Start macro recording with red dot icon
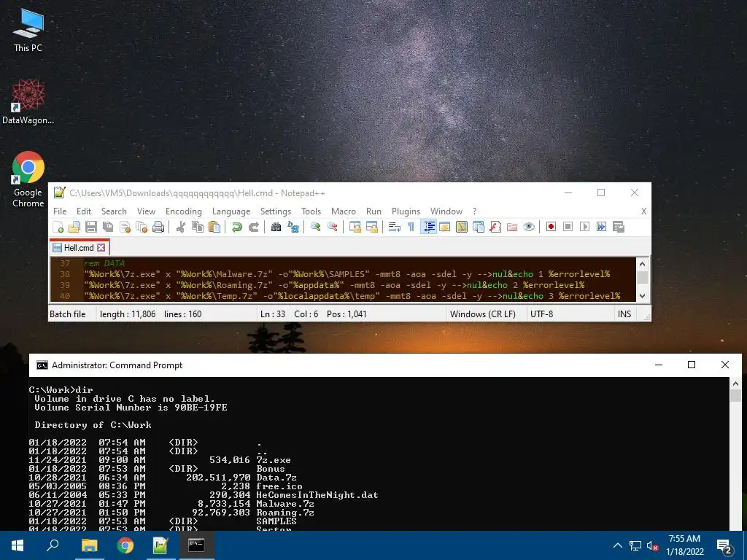This screenshot has height=560, width=747. pyautogui.click(x=551, y=227)
